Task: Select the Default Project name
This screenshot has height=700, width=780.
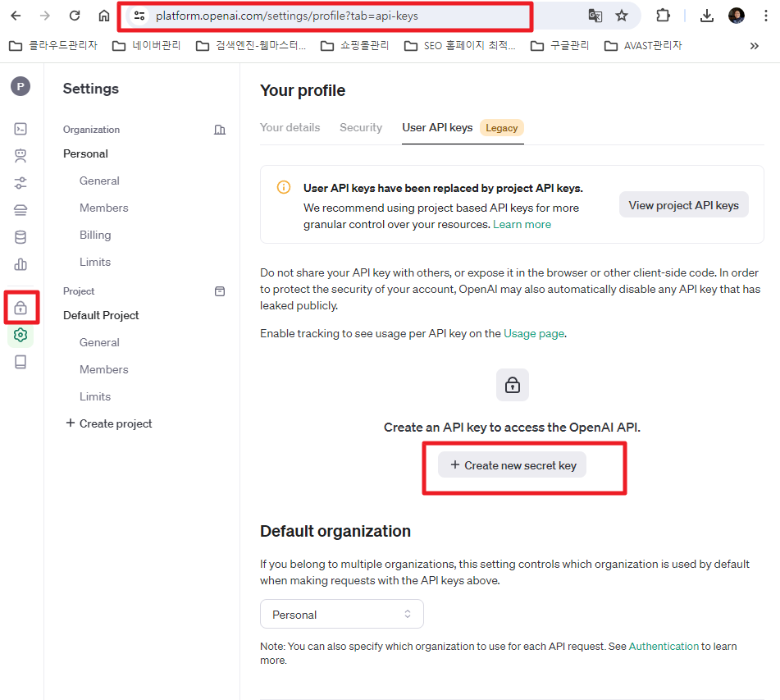Action: pyautogui.click(x=101, y=316)
